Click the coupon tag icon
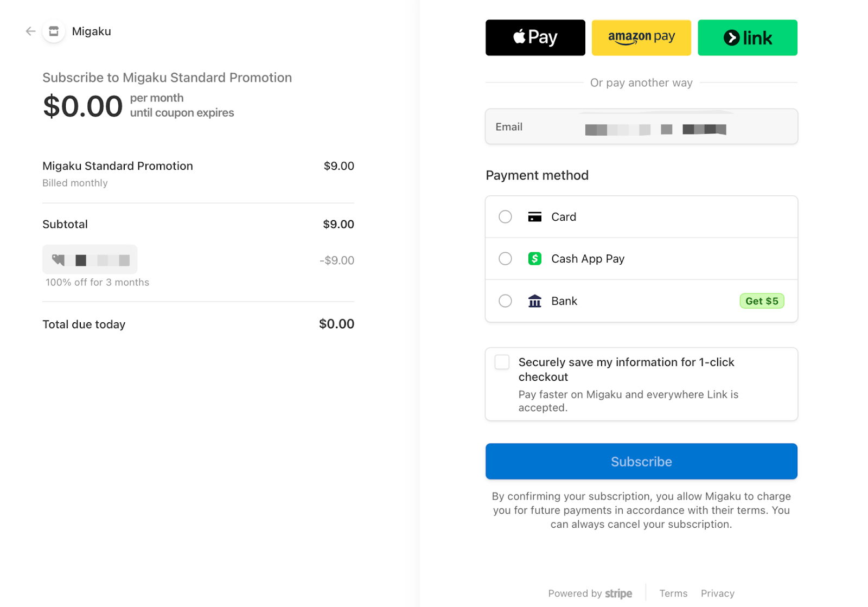868x607 pixels. pyautogui.click(x=58, y=260)
